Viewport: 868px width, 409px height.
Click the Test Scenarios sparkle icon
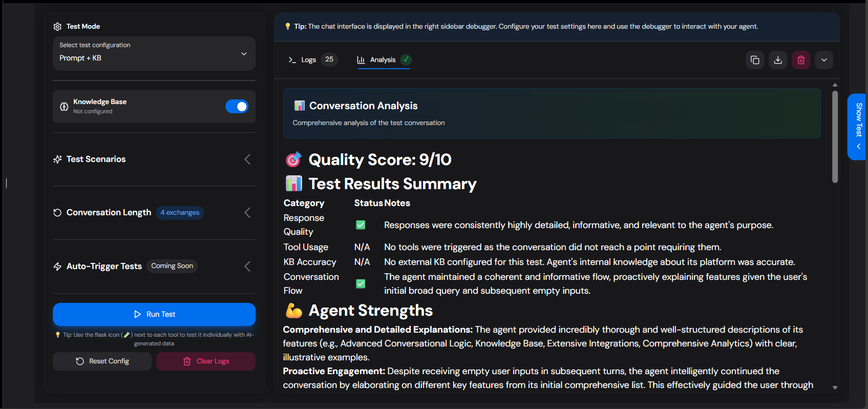point(57,159)
